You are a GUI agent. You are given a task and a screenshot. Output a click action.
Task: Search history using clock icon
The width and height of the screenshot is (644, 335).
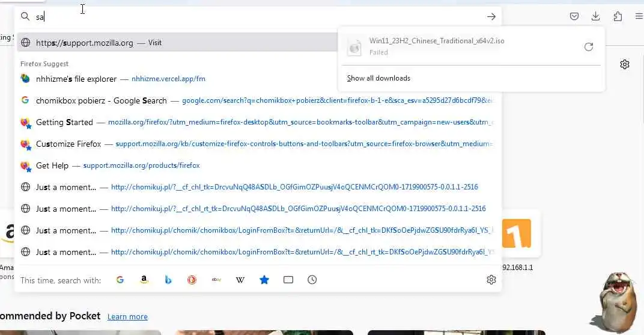tap(312, 280)
